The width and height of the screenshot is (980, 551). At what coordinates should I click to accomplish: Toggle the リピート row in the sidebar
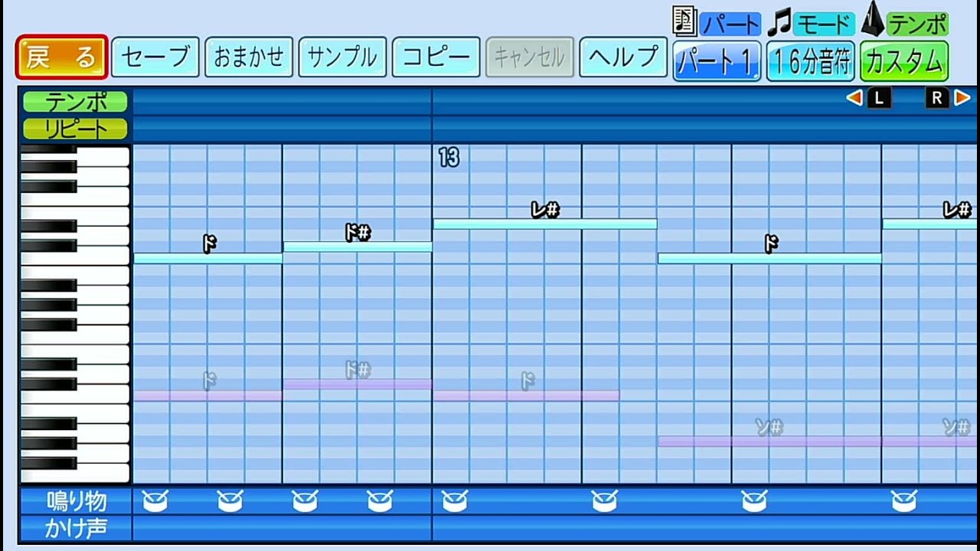[73, 129]
